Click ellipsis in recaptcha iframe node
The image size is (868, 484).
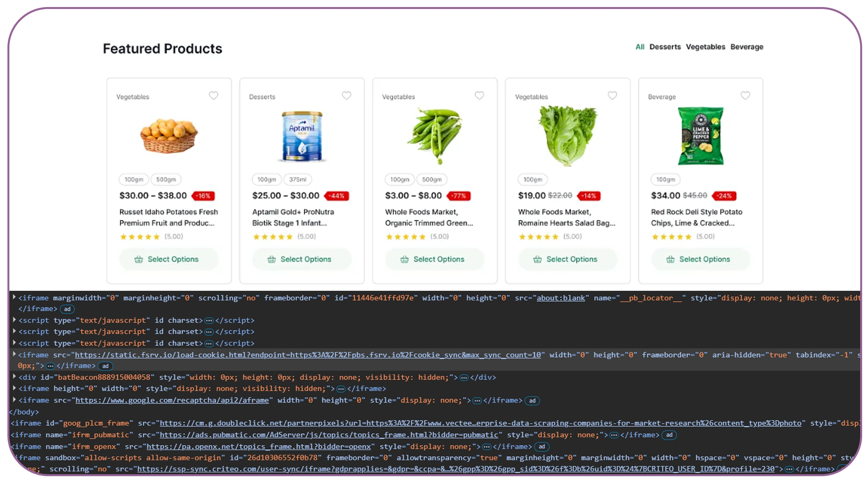477,401
